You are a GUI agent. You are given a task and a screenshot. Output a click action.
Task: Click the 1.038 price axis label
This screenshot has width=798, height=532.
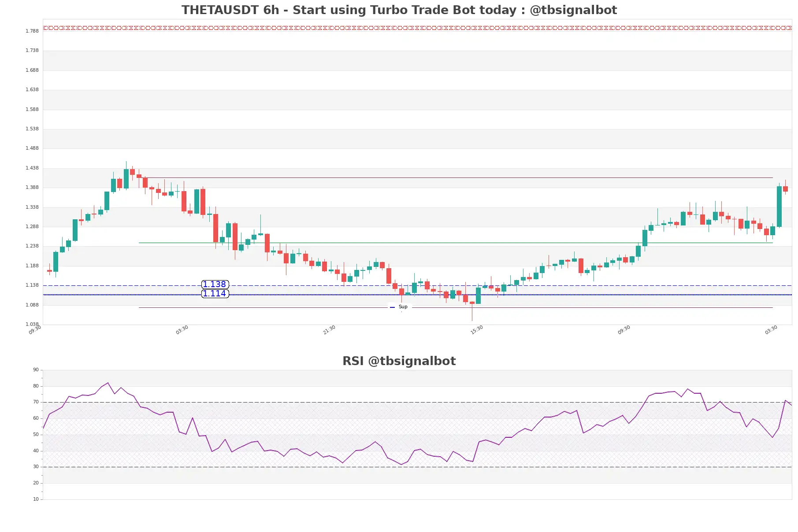point(32,324)
